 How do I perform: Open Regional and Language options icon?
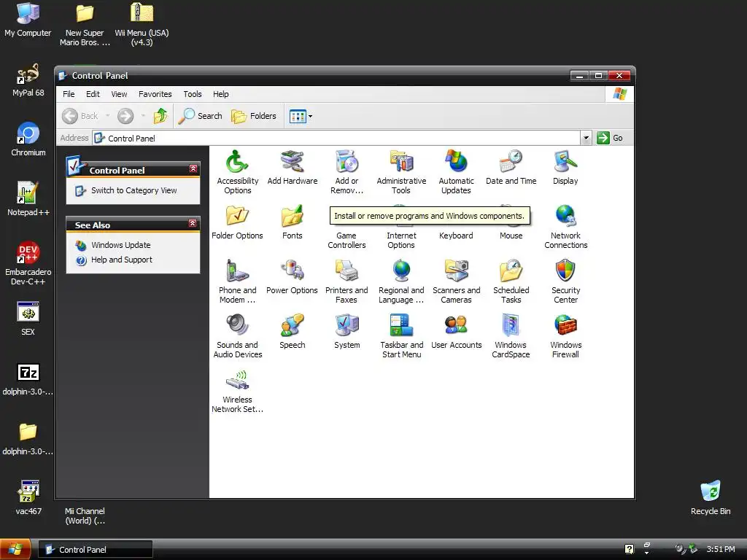click(402, 271)
